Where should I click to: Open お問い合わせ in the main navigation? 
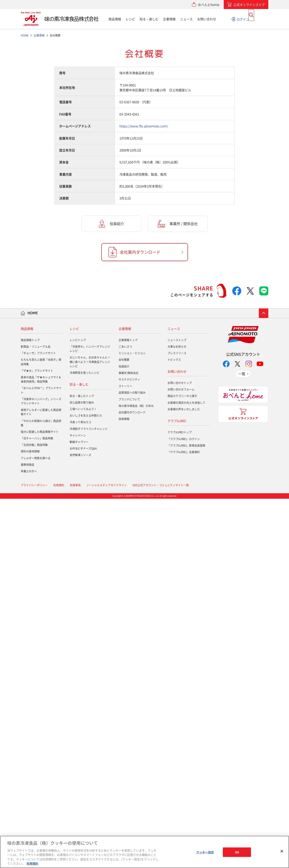(207, 19)
